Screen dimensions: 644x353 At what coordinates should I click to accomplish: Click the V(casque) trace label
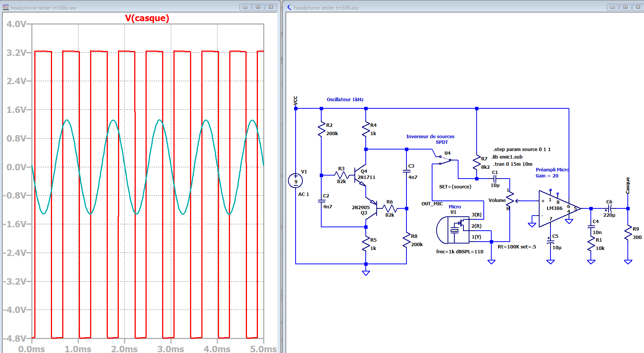pyautogui.click(x=147, y=18)
